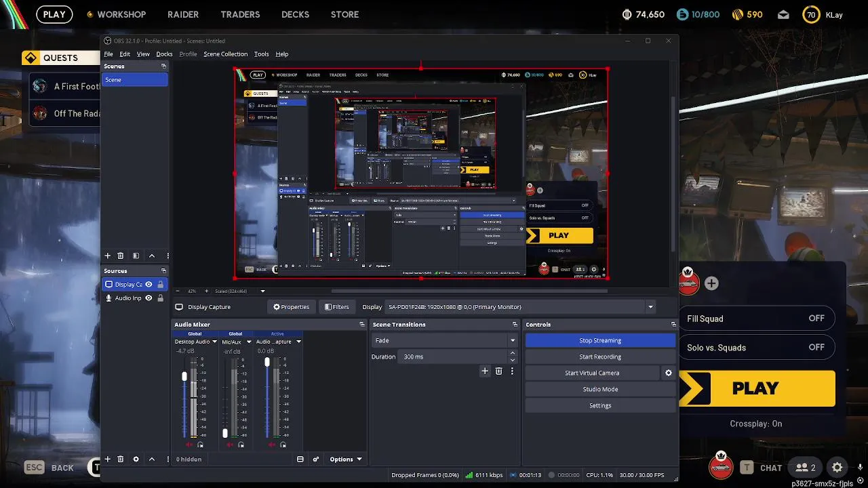Screen dimensions: 868x488
Task: Pop out the Scenes dock
Action: [163, 66]
